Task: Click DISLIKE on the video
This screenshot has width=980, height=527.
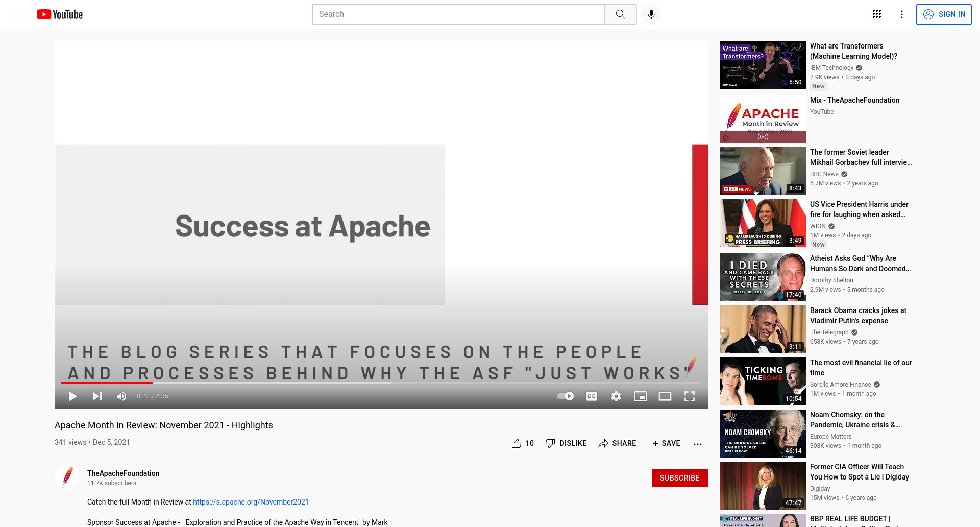Action: [566, 443]
